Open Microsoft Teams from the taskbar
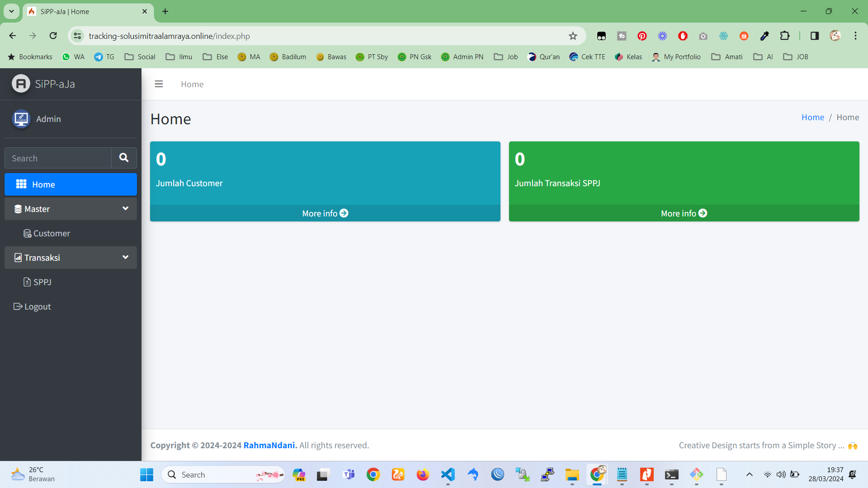The height and width of the screenshot is (488, 868). 348,474
